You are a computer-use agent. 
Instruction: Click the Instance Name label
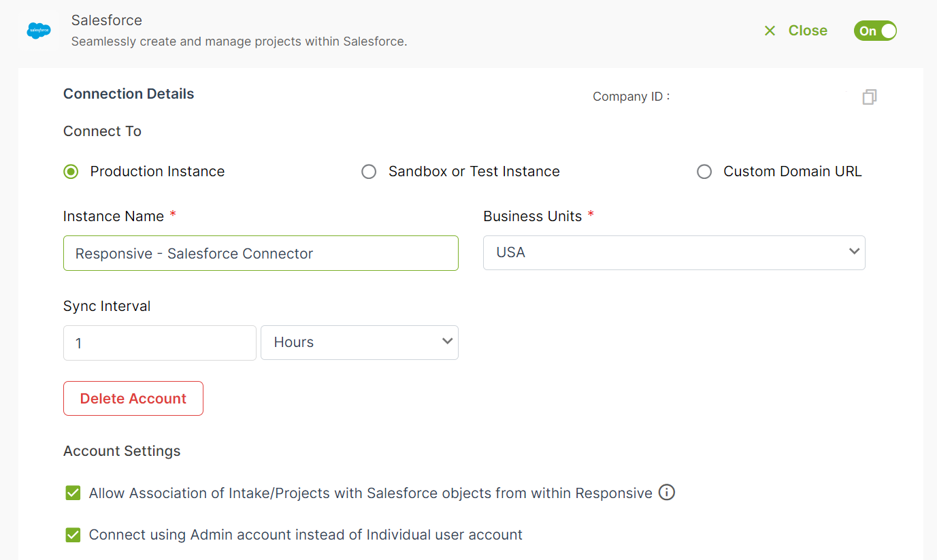click(114, 216)
